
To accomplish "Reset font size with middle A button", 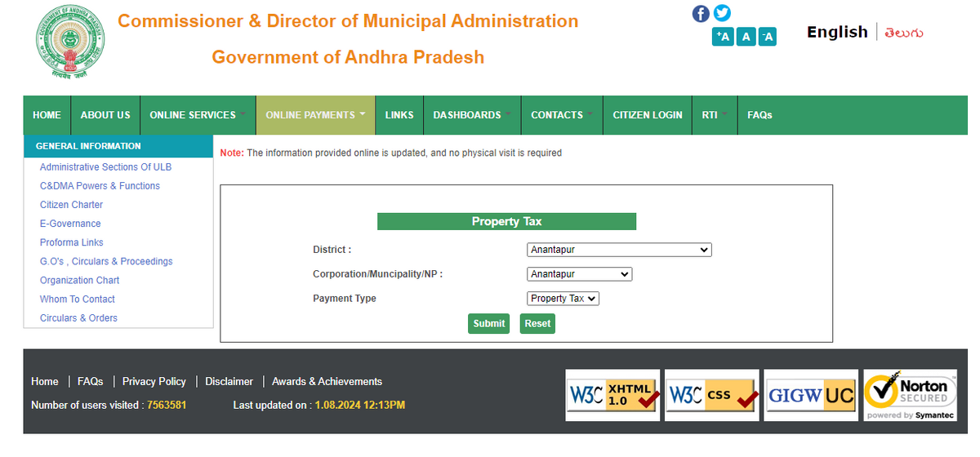I will [746, 36].
